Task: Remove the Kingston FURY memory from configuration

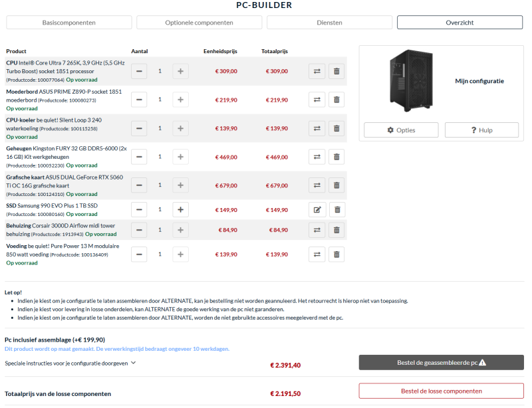Action: (x=336, y=157)
